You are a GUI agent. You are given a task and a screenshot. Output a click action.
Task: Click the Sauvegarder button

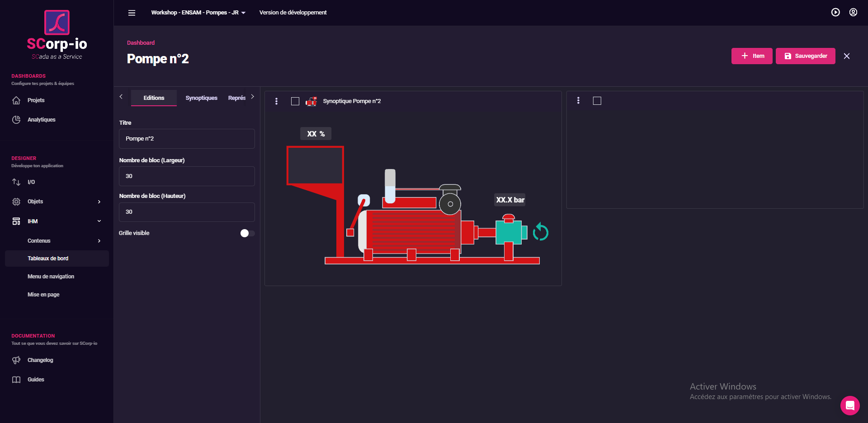pyautogui.click(x=805, y=56)
